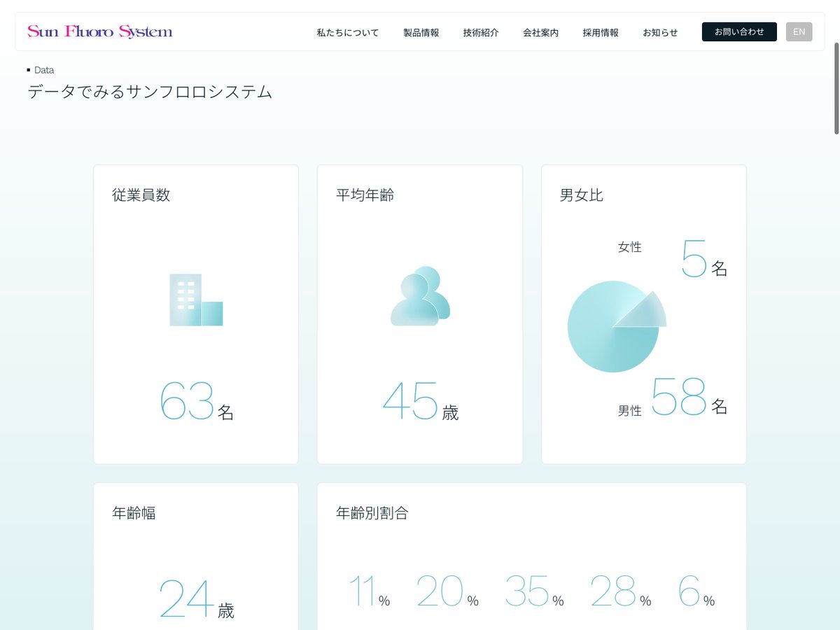Click the 28% age ratio value
The width and height of the screenshot is (840, 630).
pos(622,591)
